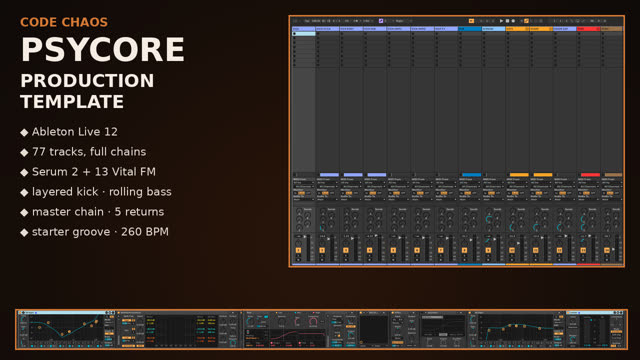This screenshot has height=360, width=640.
Task: Start playback with the transport Play button
Action: [501, 20]
